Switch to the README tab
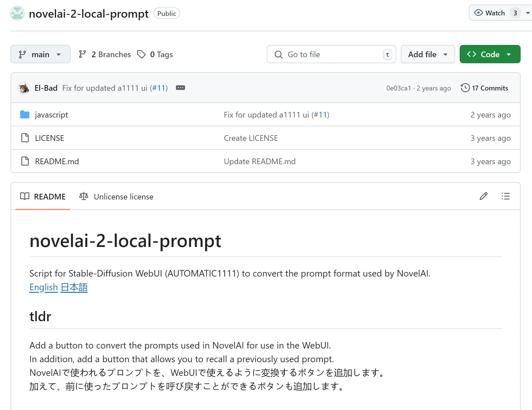 pos(43,197)
